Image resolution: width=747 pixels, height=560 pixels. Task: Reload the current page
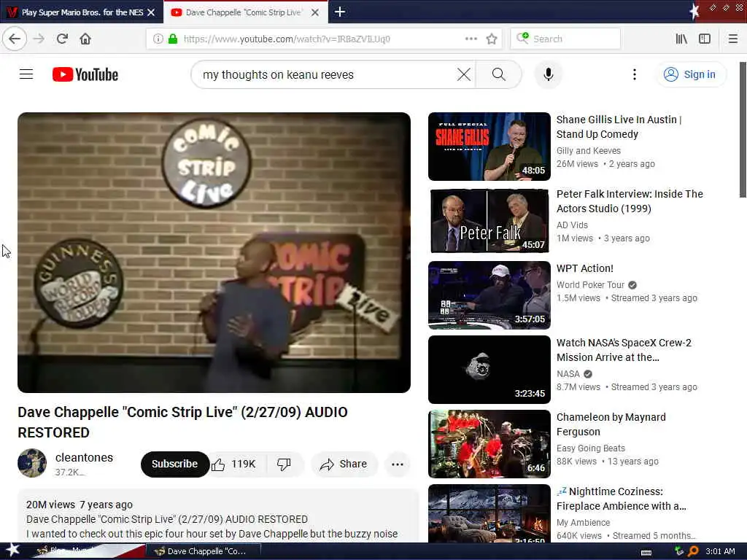(62, 39)
